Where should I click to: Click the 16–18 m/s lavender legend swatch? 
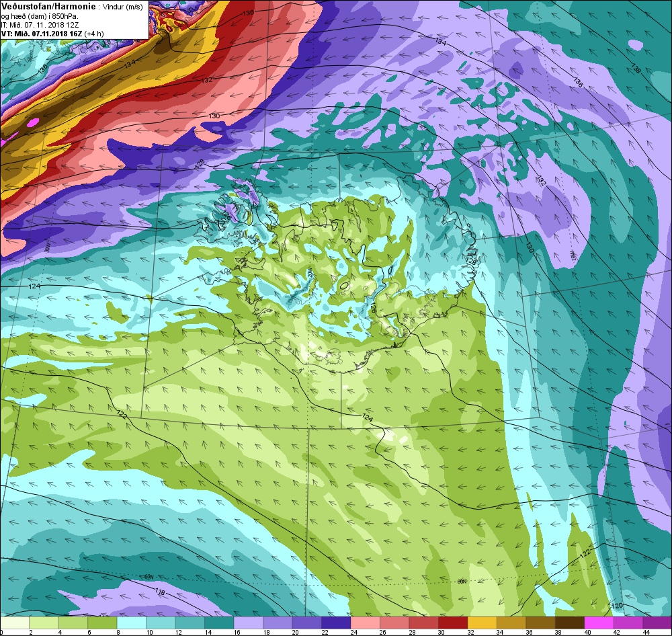click(248, 623)
